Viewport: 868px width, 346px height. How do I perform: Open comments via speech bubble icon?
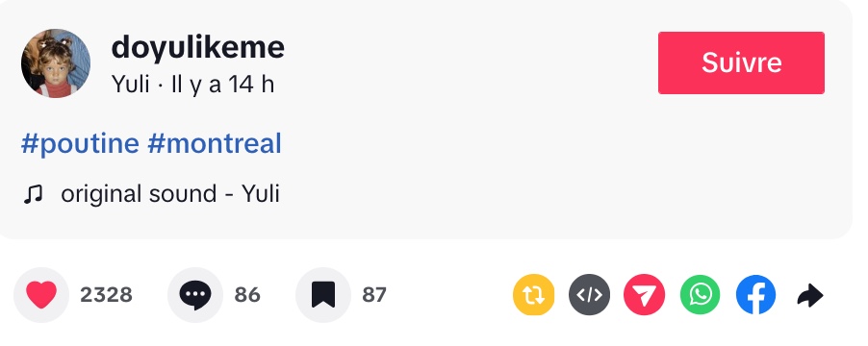pyautogui.click(x=194, y=295)
